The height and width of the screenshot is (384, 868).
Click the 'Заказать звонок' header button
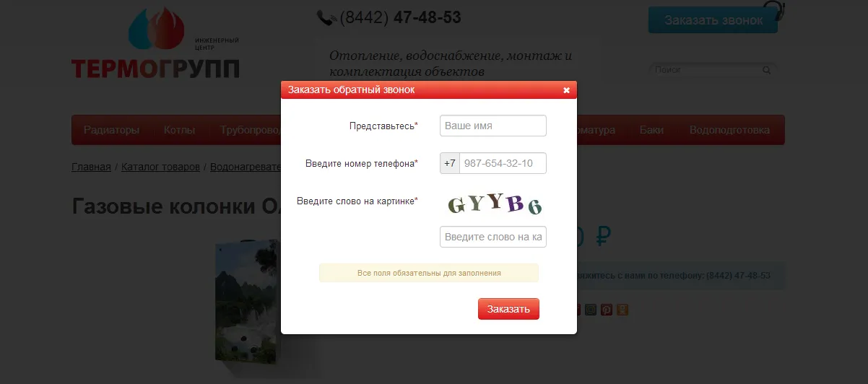[713, 20]
